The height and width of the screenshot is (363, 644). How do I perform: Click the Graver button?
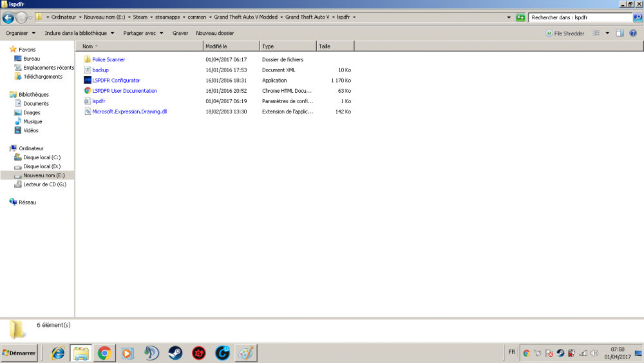[180, 33]
